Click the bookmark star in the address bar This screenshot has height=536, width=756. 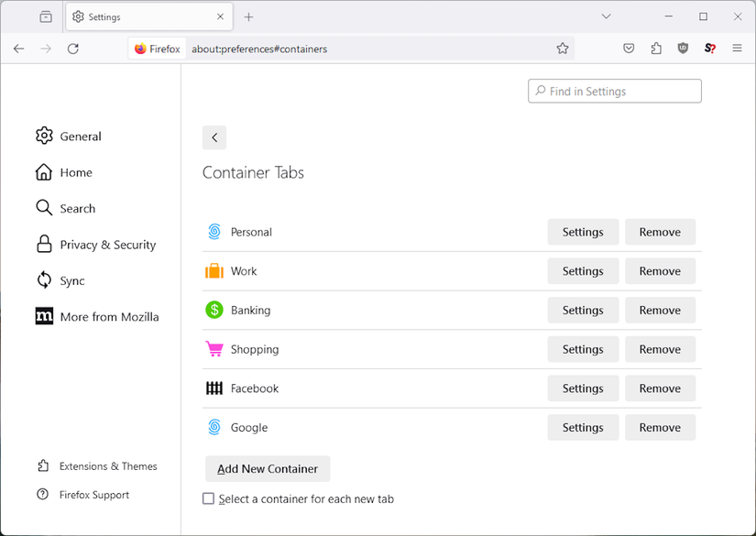tap(562, 48)
